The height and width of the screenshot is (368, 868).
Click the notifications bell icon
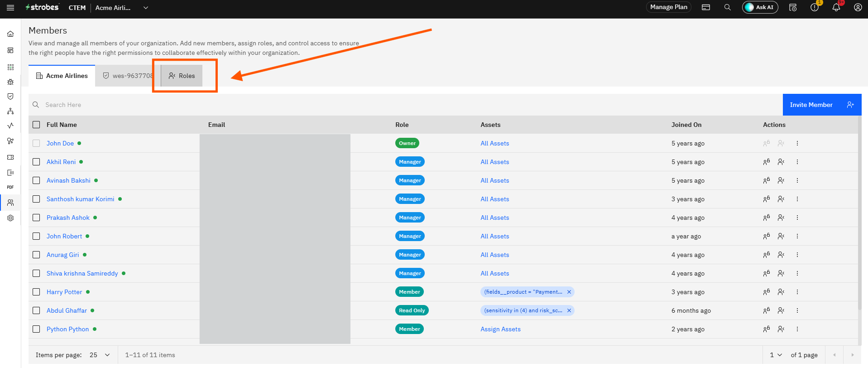click(x=836, y=7)
